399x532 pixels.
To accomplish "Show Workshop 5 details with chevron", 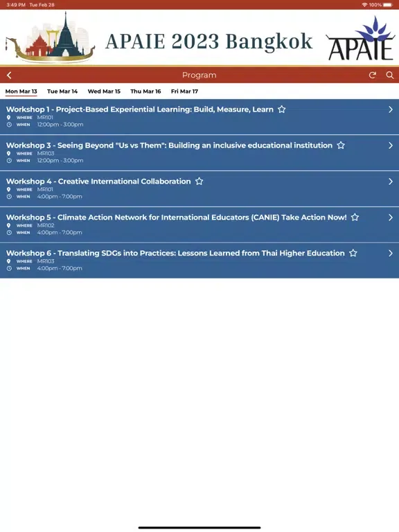I will coord(391,217).
